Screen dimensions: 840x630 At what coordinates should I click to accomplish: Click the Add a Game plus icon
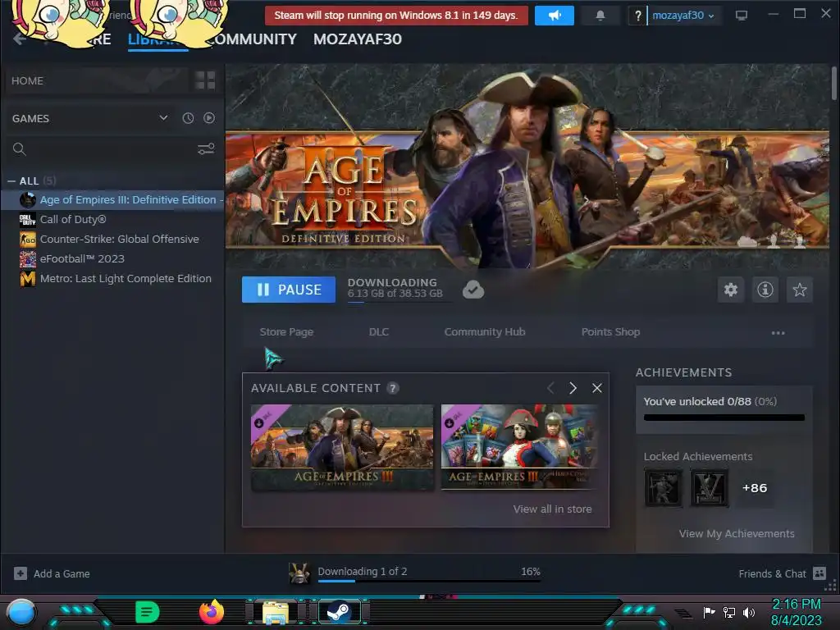(x=21, y=573)
